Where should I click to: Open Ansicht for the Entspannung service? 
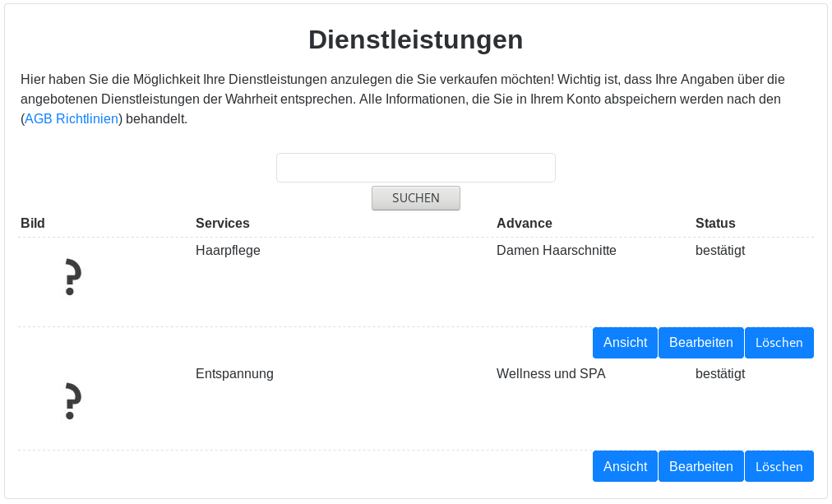point(625,466)
